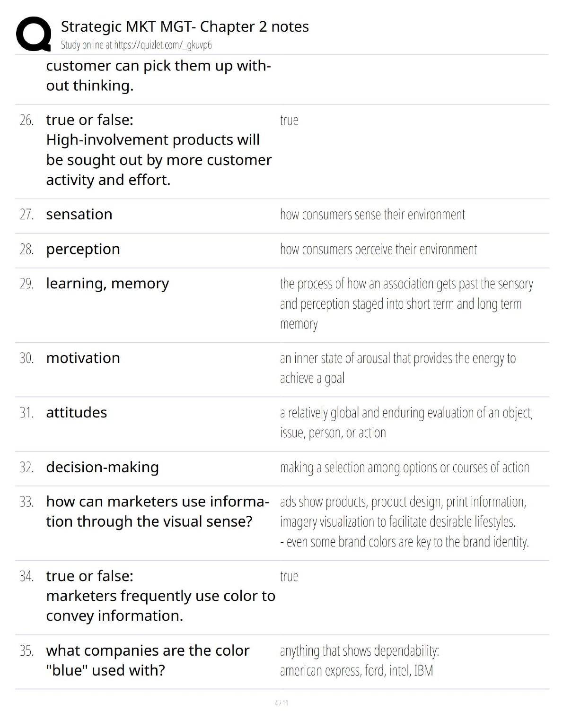
Task: Click the "decision-making" term
Action: (102, 468)
